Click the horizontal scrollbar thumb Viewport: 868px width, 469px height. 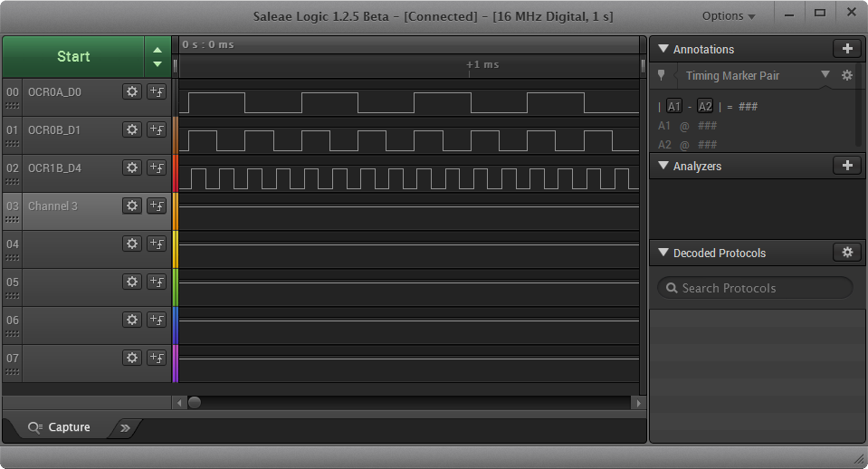click(195, 403)
